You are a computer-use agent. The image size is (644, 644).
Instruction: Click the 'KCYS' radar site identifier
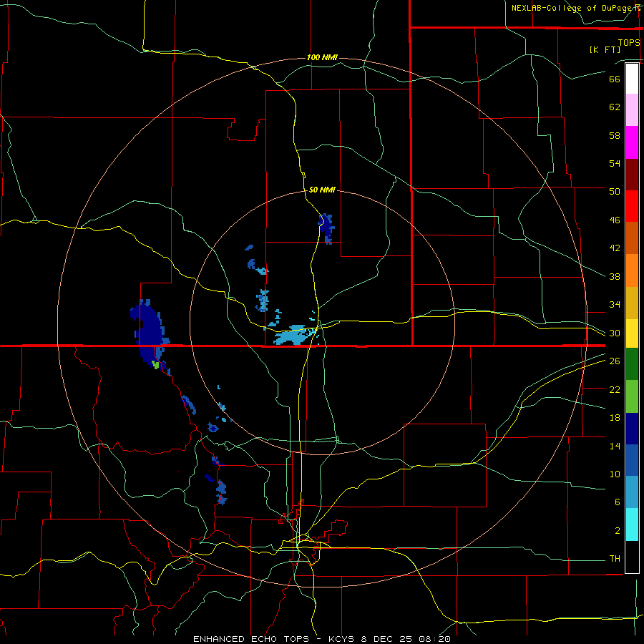tap(343, 639)
